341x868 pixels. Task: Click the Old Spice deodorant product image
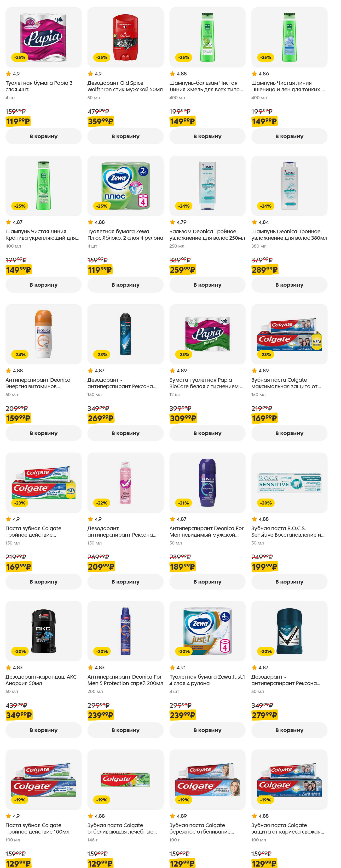[125, 37]
